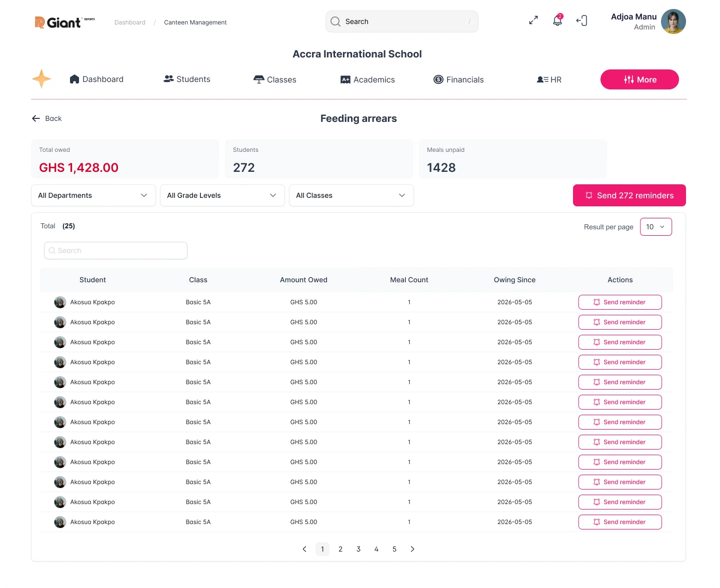Screen dimensions: 720x588
Task: Go to the previous page with the left chevron
Action: (304, 549)
